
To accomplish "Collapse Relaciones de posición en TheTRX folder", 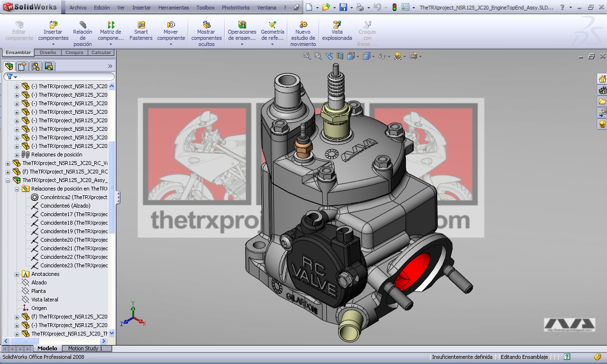I will 17,189.
